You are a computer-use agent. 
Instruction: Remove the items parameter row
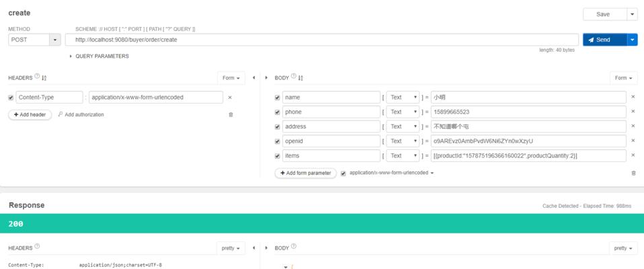(633, 155)
